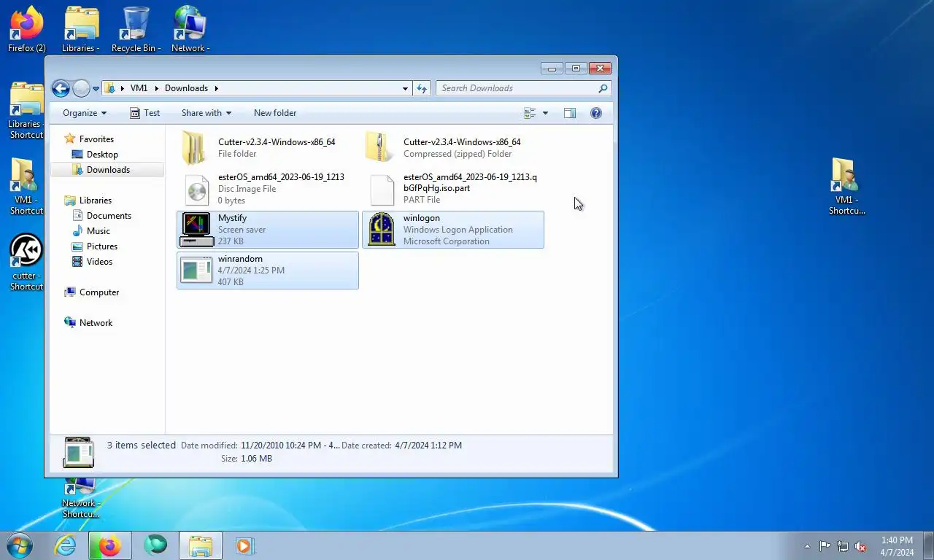Open the green-blue taskbar app icon
Screen dimensions: 934x560
pyautogui.click(x=155, y=545)
